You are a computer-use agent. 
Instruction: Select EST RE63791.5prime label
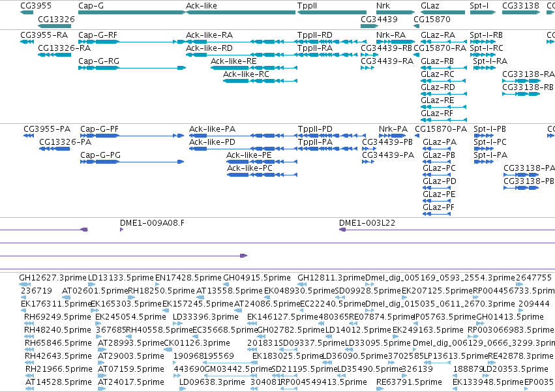(409, 382)
